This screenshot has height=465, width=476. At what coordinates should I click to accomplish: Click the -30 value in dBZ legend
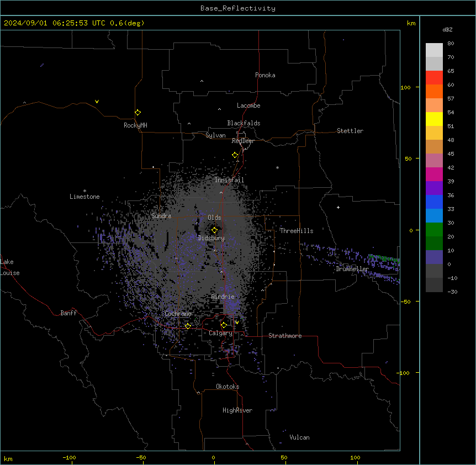(452, 292)
